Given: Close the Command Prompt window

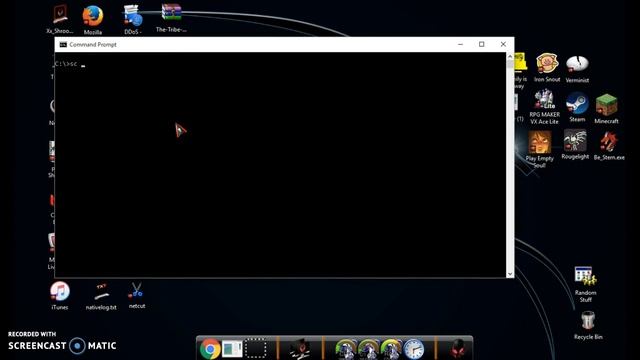Looking at the screenshot, I should coord(503,44).
